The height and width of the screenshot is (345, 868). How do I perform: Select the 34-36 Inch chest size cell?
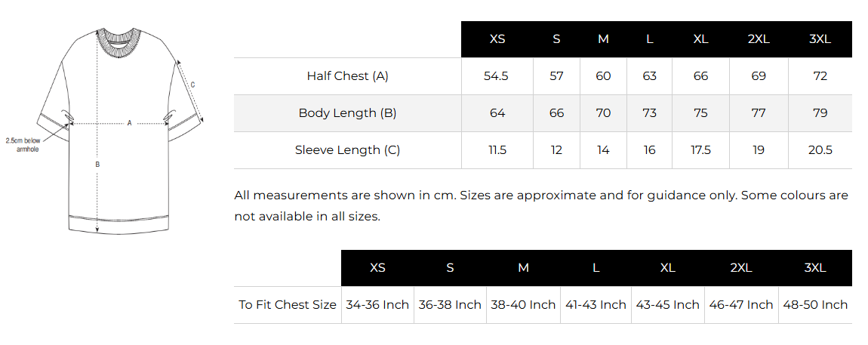[377, 305]
